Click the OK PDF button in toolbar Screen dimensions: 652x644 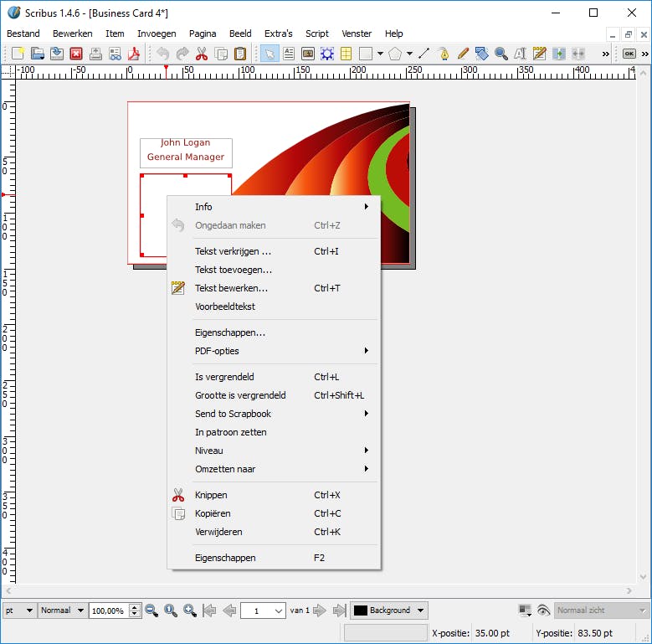629,54
